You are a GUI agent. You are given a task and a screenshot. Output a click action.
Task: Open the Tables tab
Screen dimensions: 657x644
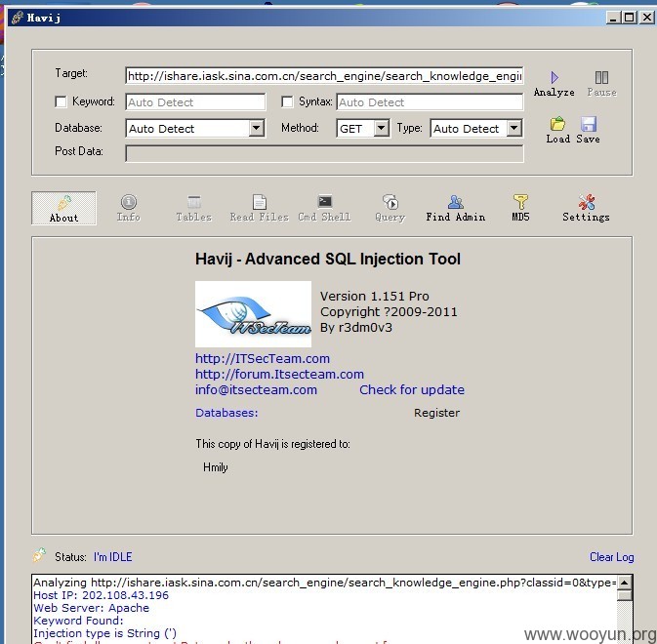pyautogui.click(x=194, y=208)
